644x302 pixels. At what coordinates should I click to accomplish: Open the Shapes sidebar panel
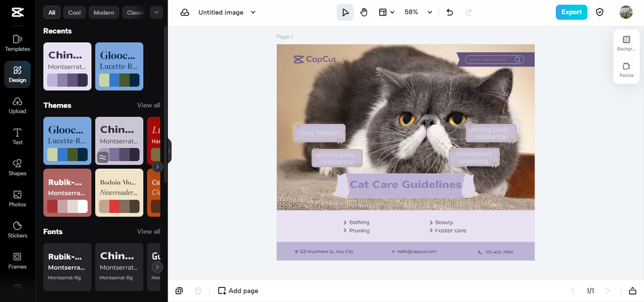tap(17, 168)
